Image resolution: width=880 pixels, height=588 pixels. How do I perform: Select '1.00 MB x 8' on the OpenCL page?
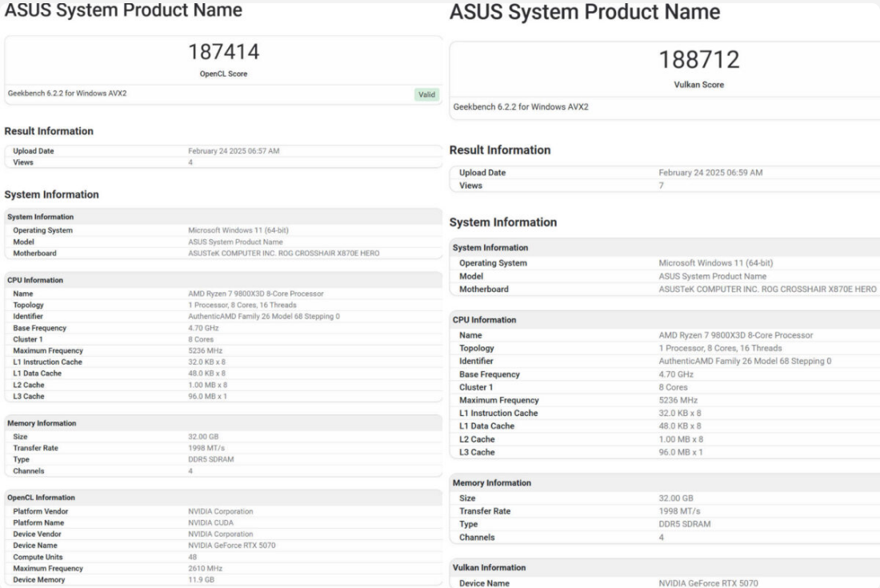click(207, 385)
